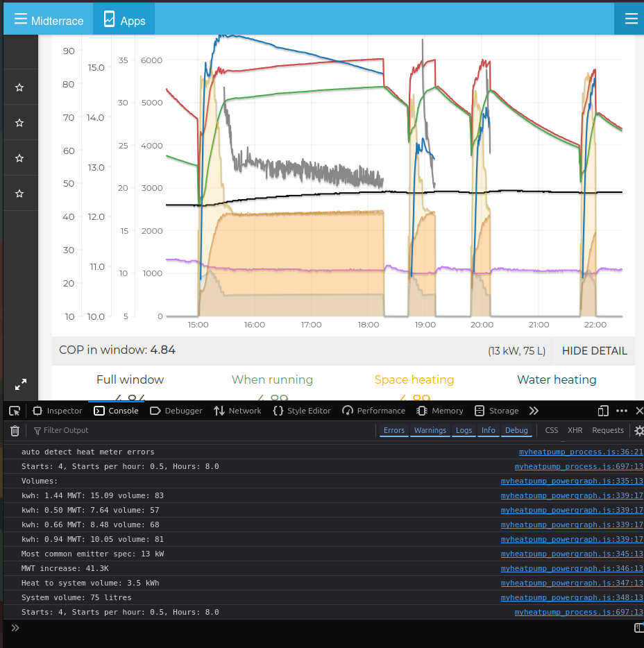The image size is (644, 648).
Task: Click the bottom star icon in the sidebar
Action: point(19,194)
